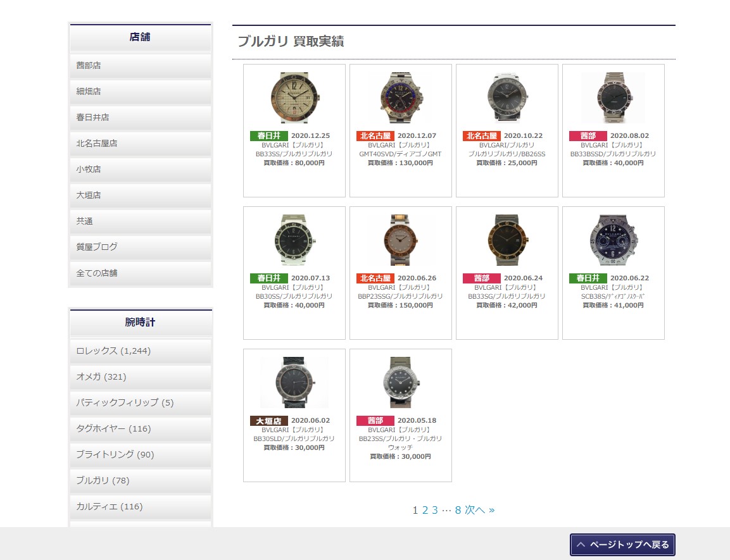Viewport: 730px width, 560px height.
Task: Select 茜部店 in the store sidebar
Action: pyautogui.click(x=140, y=65)
